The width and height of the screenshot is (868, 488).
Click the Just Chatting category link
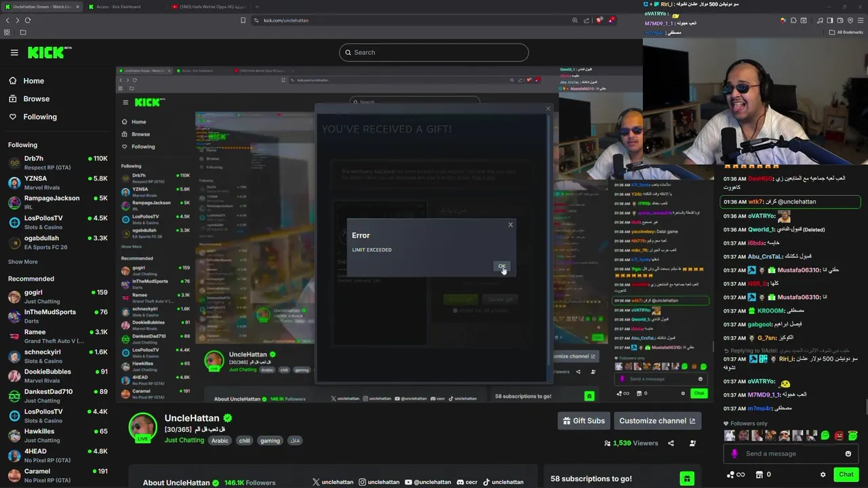tap(184, 440)
